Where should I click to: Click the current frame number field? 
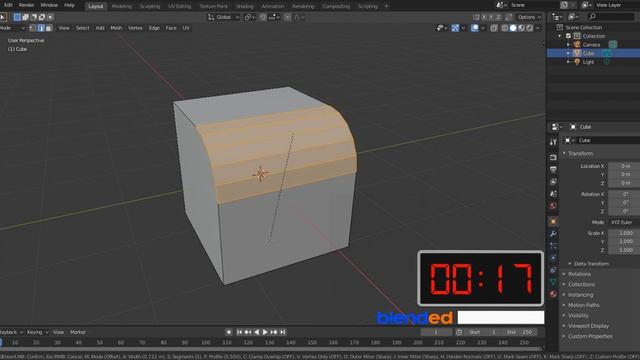(x=436, y=332)
